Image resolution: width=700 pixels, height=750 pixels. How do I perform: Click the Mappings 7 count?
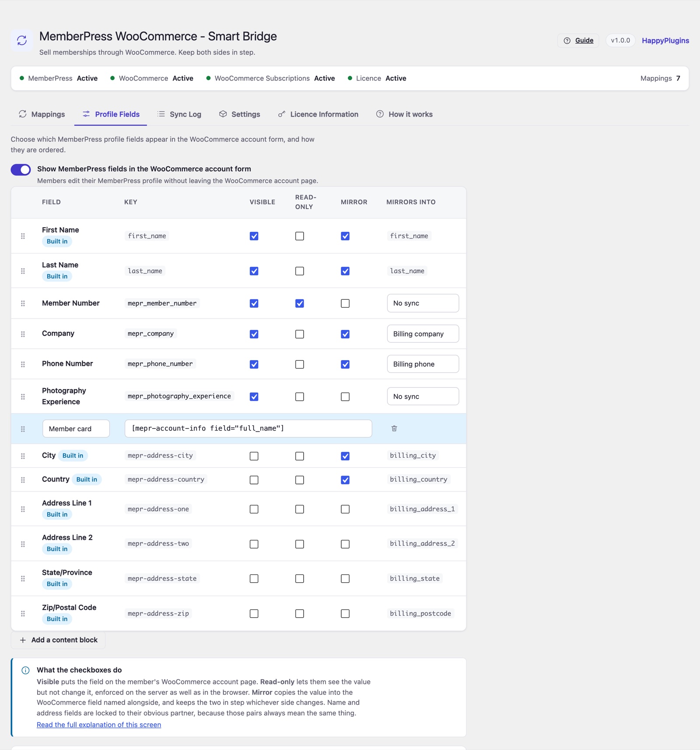tap(660, 78)
